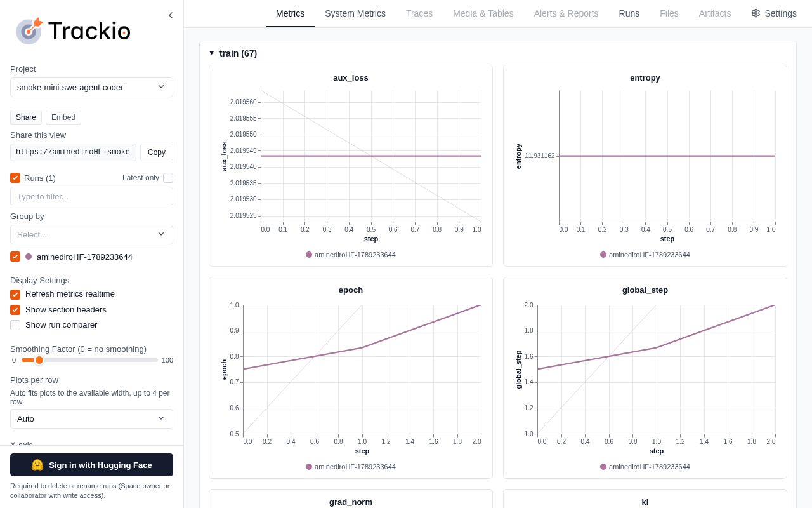Viewport: 812px width, 508px height.
Task: Toggle the Runs (1) checkbox
Action: tap(15, 178)
